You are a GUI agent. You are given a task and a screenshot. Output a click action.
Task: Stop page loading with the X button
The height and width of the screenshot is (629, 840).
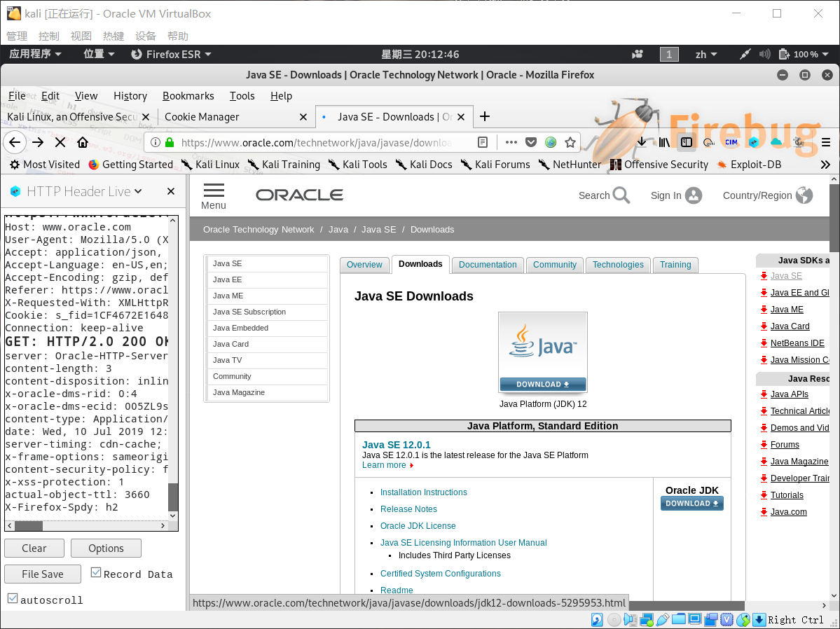pyautogui.click(x=60, y=142)
